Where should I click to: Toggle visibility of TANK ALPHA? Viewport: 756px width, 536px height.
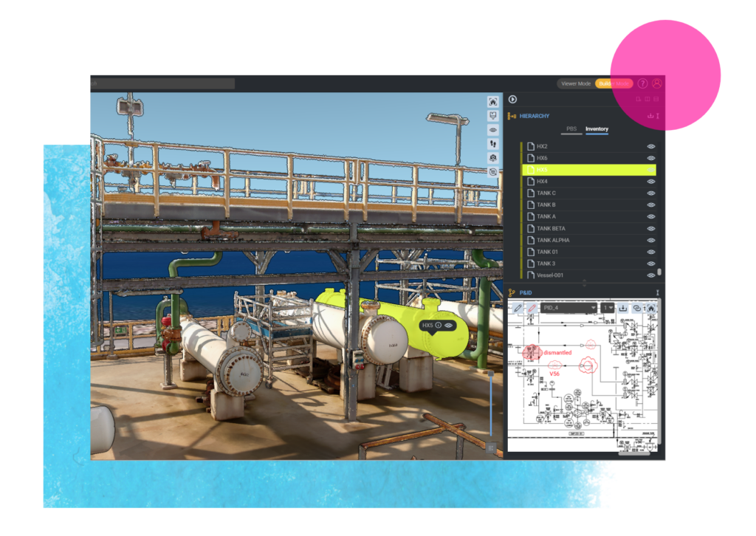tap(651, 240)
